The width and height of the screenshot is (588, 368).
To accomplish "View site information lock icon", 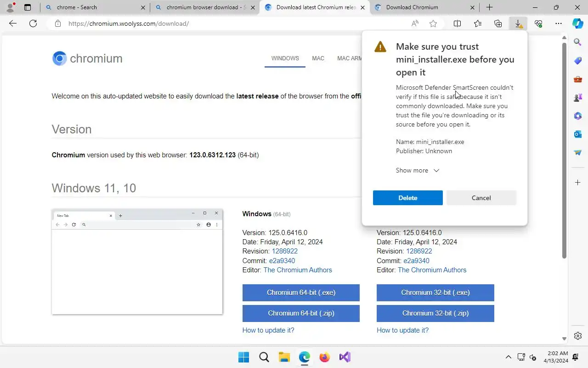I will [58, 23].
